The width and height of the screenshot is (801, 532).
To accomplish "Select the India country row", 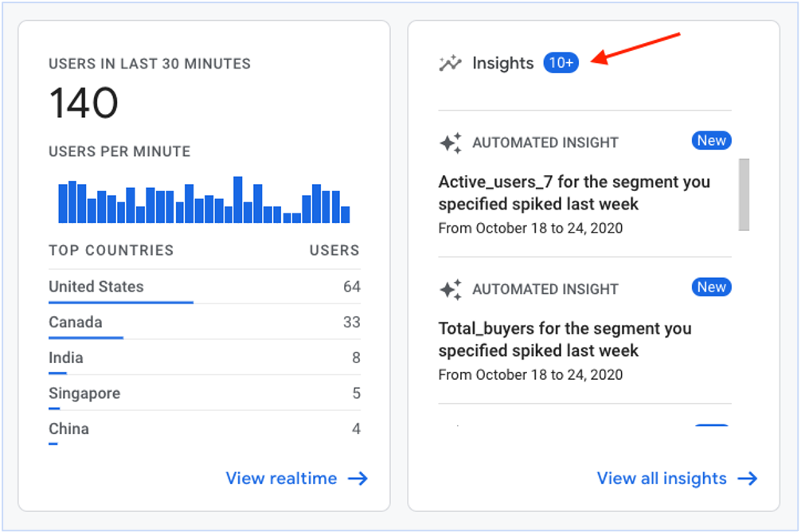I will coord(204,358).
